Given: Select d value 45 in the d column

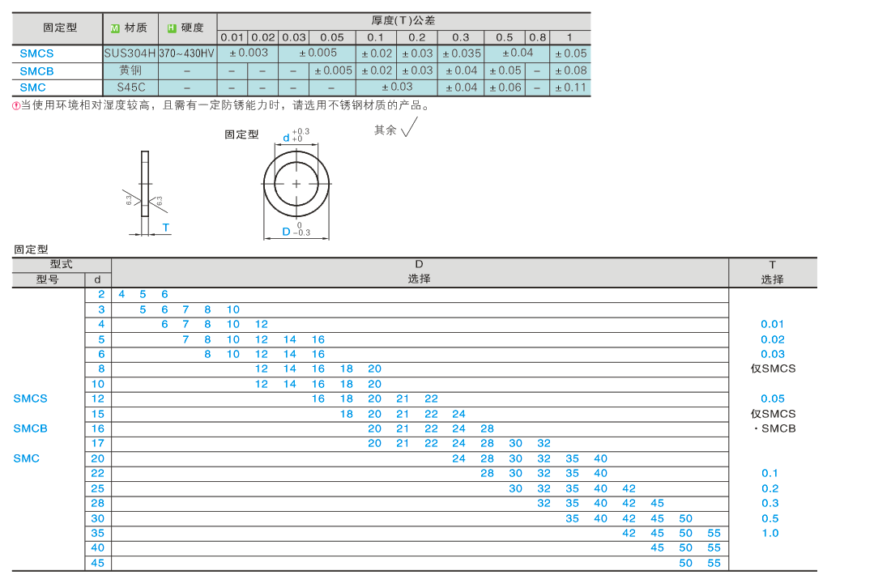Looking at the screenshot, I should coord(98,563).
